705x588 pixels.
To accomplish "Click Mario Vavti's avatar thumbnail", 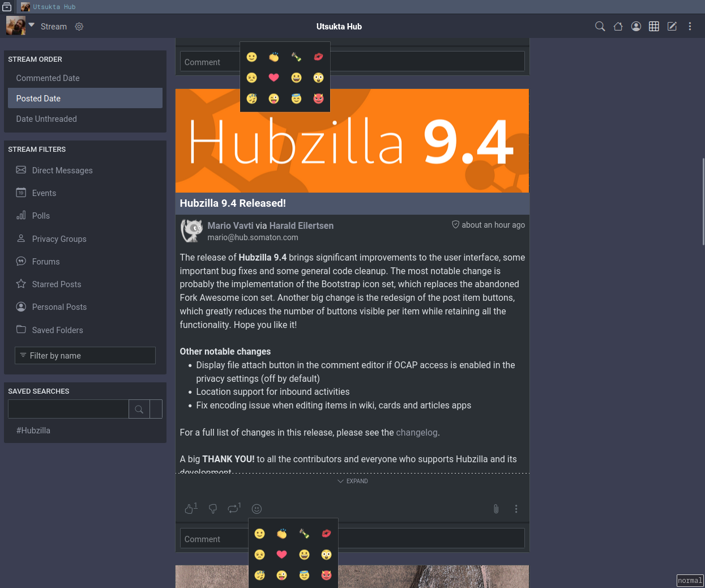I will click(191, 231).
